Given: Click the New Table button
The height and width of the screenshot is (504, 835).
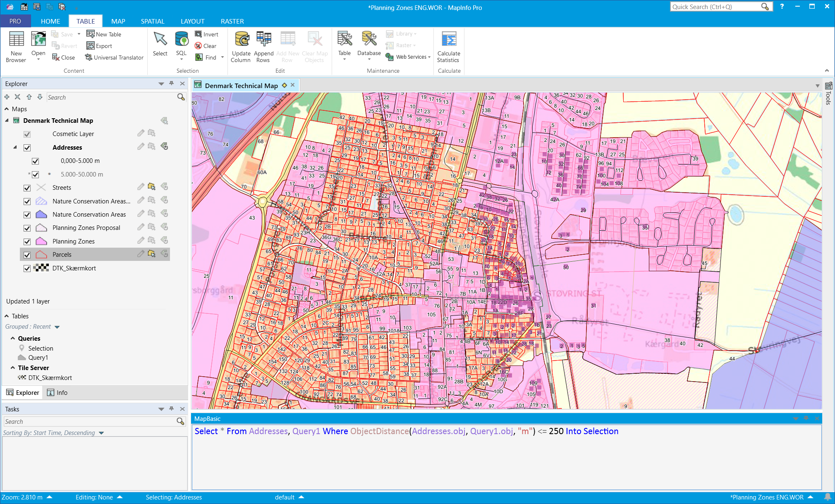Looking at the screenshot, I should click(104, 34).
